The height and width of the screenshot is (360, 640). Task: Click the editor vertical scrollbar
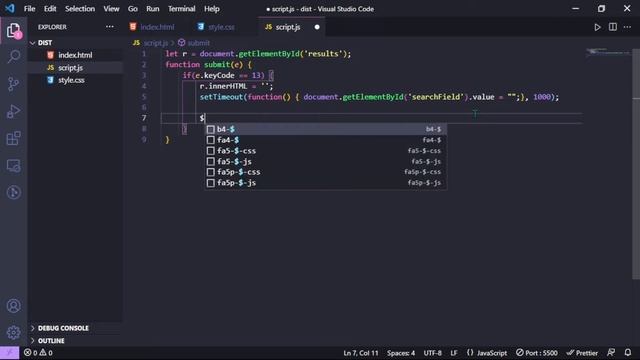point(636,163)
